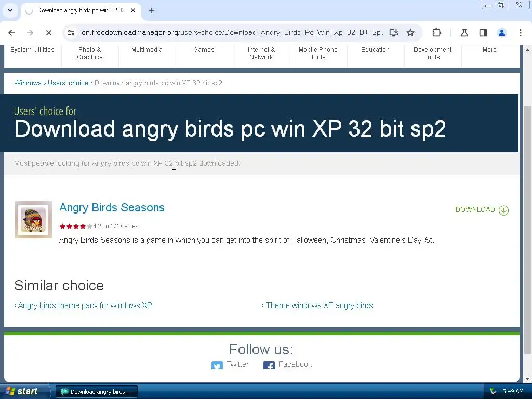The width and height of the screenshot is (532, 399).
Task: Click the star rating for Angry Birds Seasons
Action: 76,227
